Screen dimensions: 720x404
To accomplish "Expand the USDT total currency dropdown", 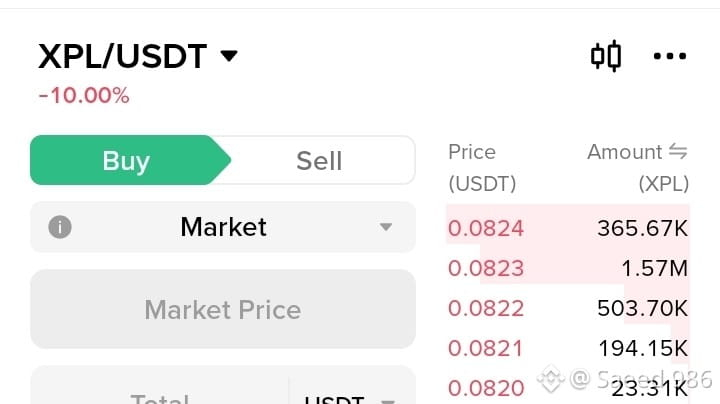I will coord(387,401).
